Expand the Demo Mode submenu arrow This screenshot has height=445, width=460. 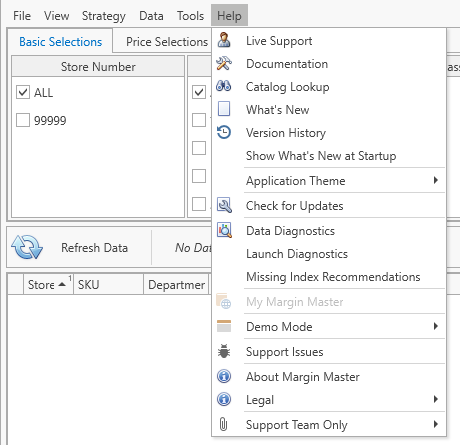pos(436,326)
